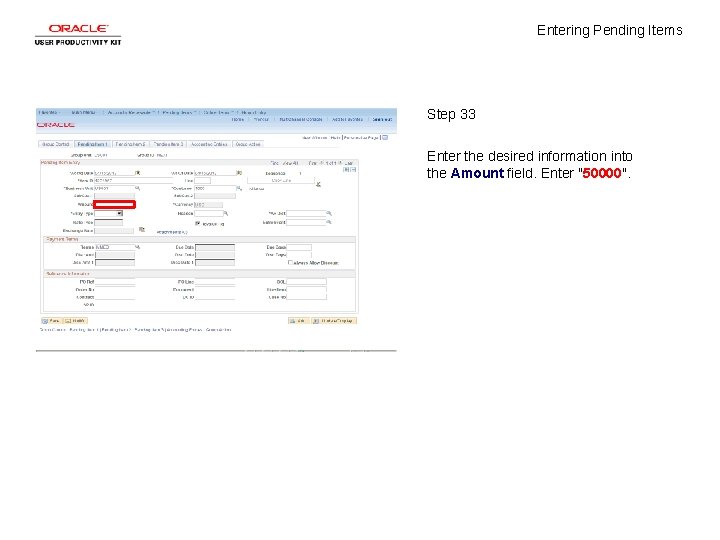The height and width of the screenshot is (540, 720).
Task: Click the PO Line input field
Action: (214, 281)
